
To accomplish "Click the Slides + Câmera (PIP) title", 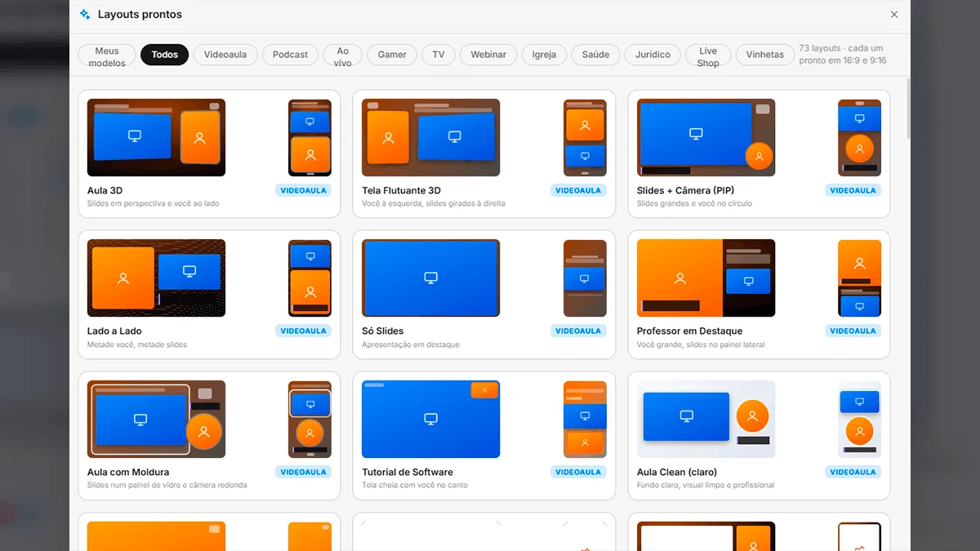I will pyautogui.click(x=685, y=190).
